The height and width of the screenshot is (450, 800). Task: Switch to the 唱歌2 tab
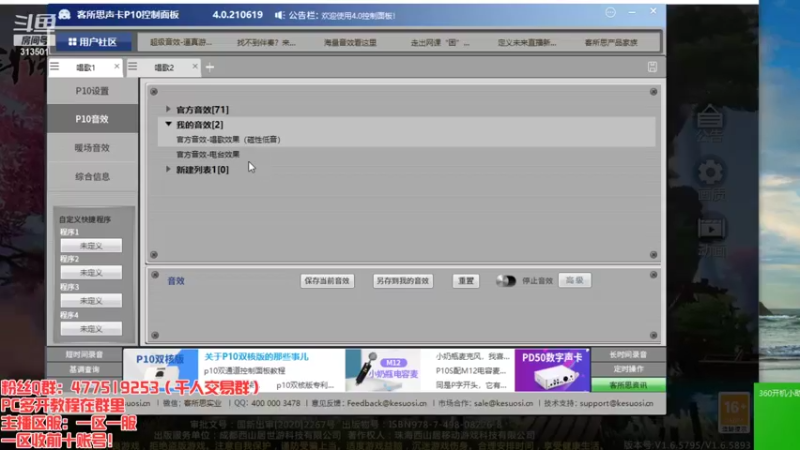click(164, 67)
